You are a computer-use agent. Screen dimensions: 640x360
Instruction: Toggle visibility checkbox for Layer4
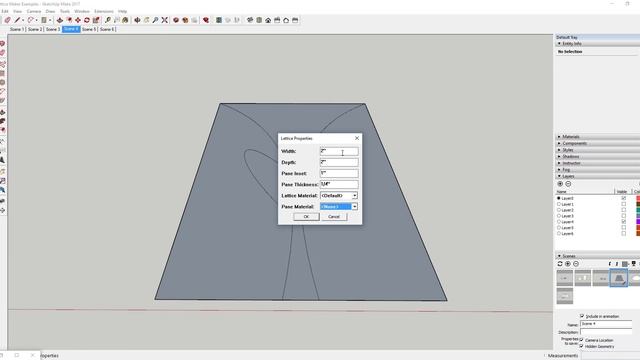click(623, 222)
